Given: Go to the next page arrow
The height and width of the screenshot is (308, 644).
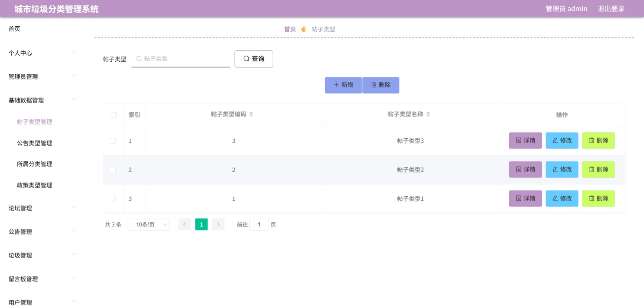Looking at the screenshot, I should click(x=218, y=224).
